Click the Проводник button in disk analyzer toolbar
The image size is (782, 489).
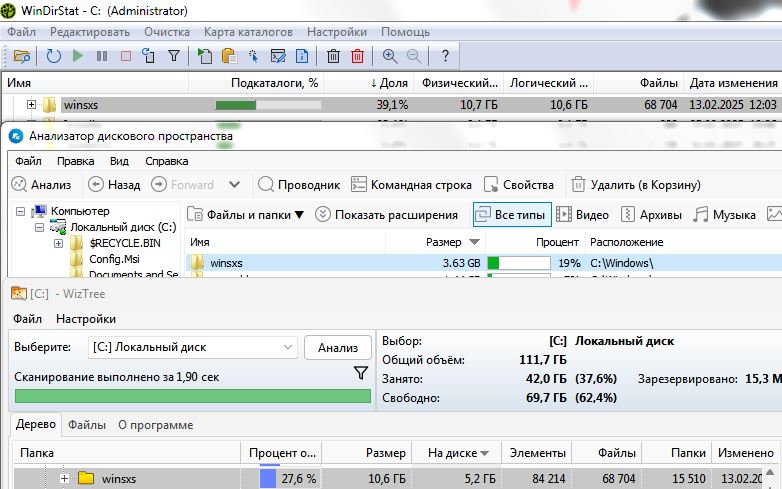tap(299, 185)
